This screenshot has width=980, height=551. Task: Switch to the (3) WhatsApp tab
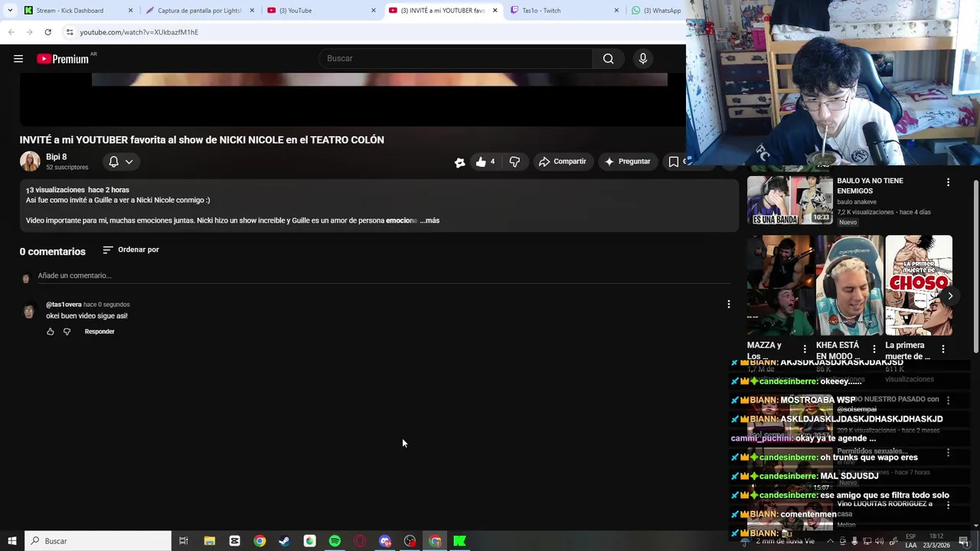pyautogui.click(x=657, y=11)
